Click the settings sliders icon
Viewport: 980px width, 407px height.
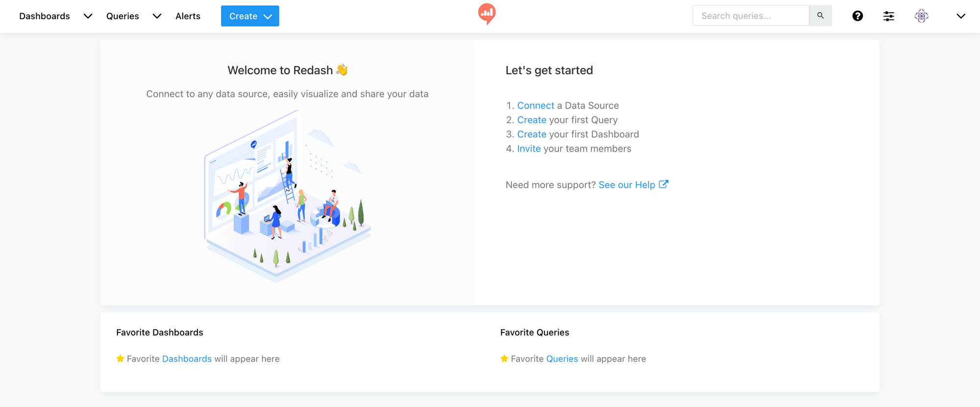pos(888,16)
